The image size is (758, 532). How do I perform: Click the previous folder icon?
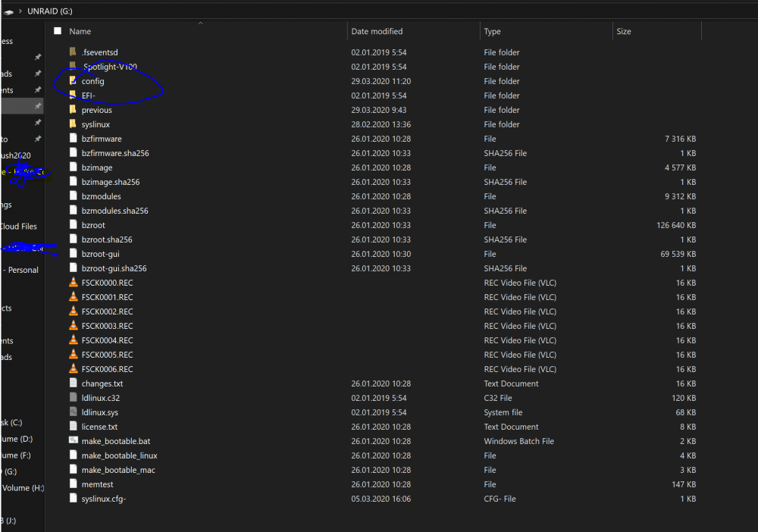pyautogui.click(x=73, y=110)
